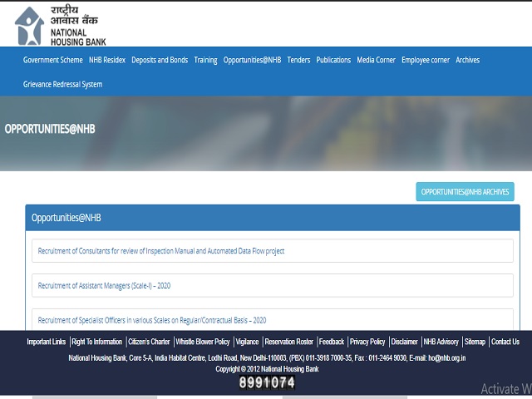Open Vigilance footer link
532x399 pixels.
pos(248,342)
